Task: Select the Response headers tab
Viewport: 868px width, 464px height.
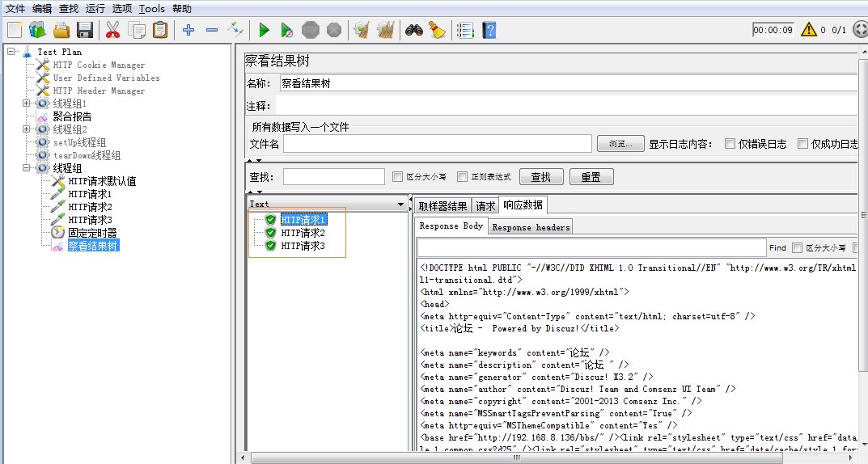Action: point(531,227)
